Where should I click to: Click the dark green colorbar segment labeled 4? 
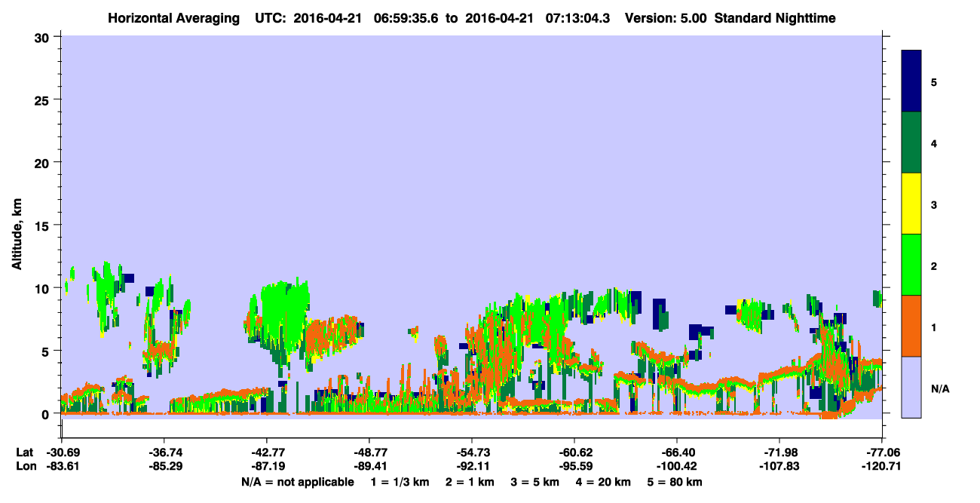coord(911,143)
